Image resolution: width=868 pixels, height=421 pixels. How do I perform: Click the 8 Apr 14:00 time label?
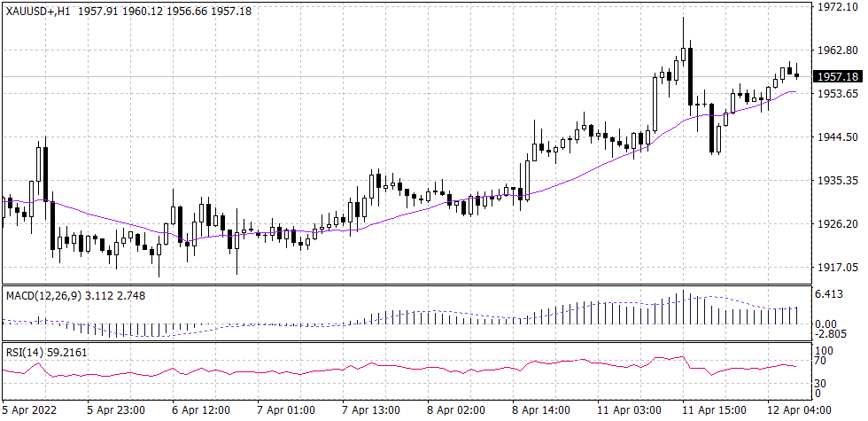click(539, 410)
